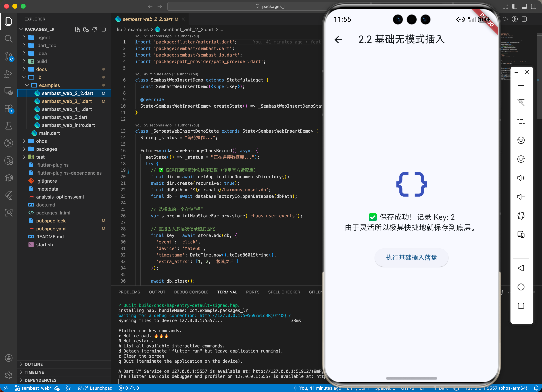Refresh the explorer file tree
Image resolution: width=542 pixels, height=392 pixels.
click(95, 29)
